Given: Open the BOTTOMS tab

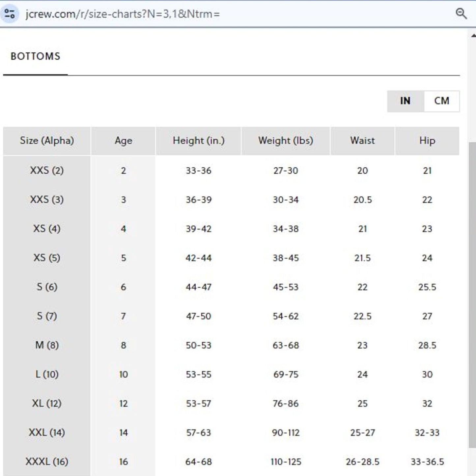Looking at the screenshot, I should [35, 56].
